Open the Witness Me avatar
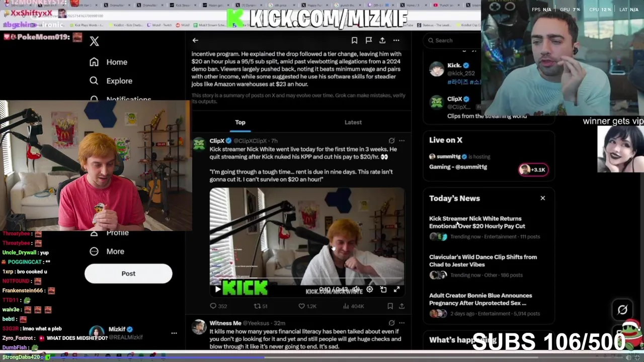 199,327
